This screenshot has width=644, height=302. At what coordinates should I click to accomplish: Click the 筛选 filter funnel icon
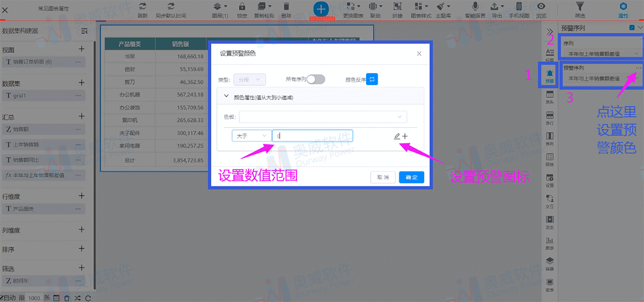[x=580, y=6]
